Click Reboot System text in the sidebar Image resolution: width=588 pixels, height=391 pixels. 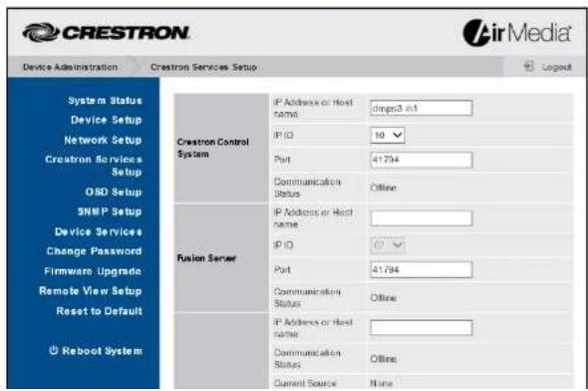pos(103,351)
